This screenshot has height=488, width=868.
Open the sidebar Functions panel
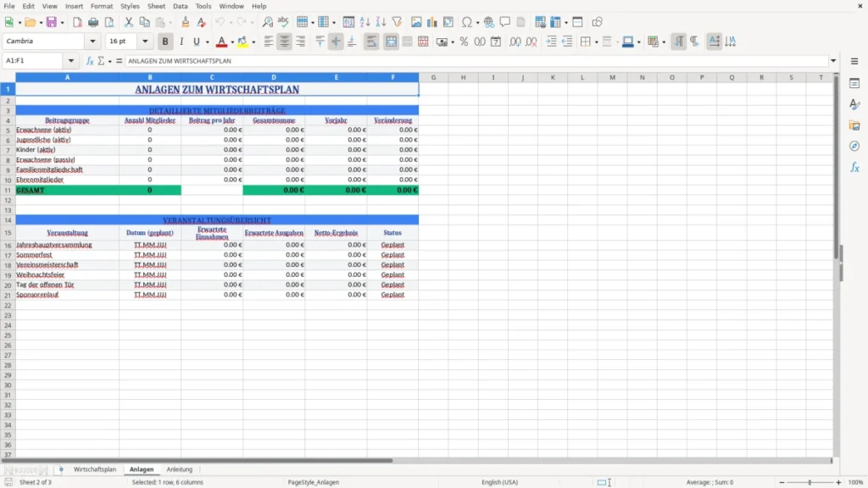click(854, 167)
